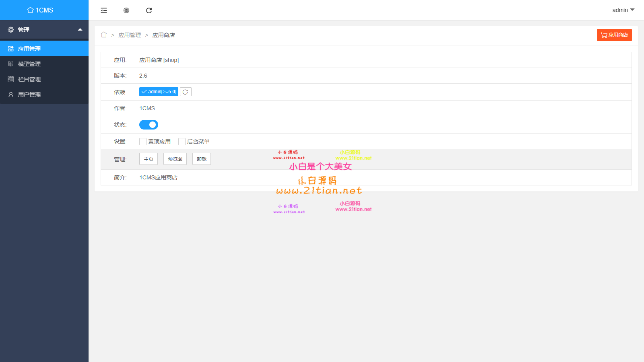
Task: Click the refresh icon in top bar
Action: [x=149, y=10]
